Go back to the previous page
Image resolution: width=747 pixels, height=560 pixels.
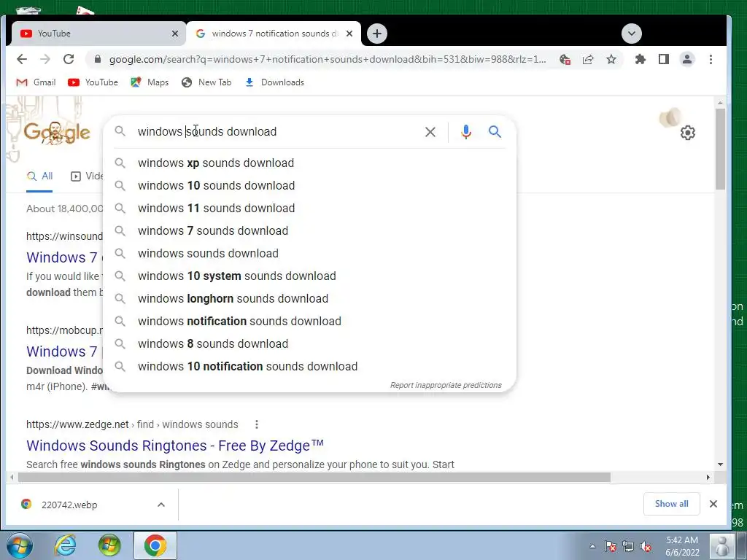click(x=22, y=59)
